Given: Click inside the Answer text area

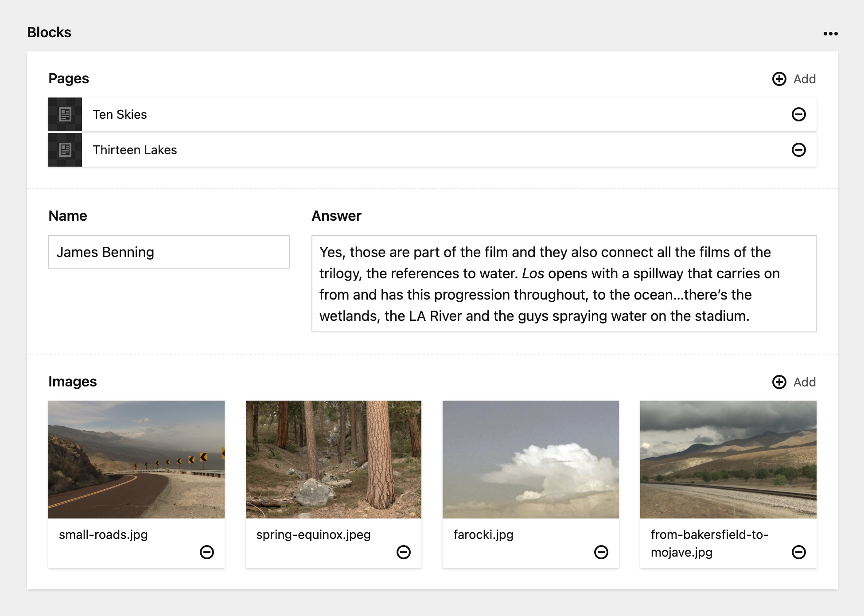Looking at the screenshot, I should pos(563,284).
